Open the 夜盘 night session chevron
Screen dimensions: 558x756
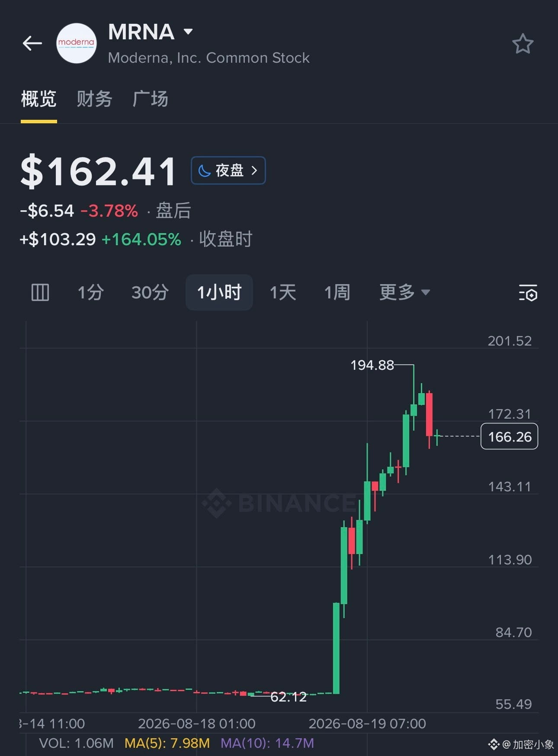[x=254, y=170]
